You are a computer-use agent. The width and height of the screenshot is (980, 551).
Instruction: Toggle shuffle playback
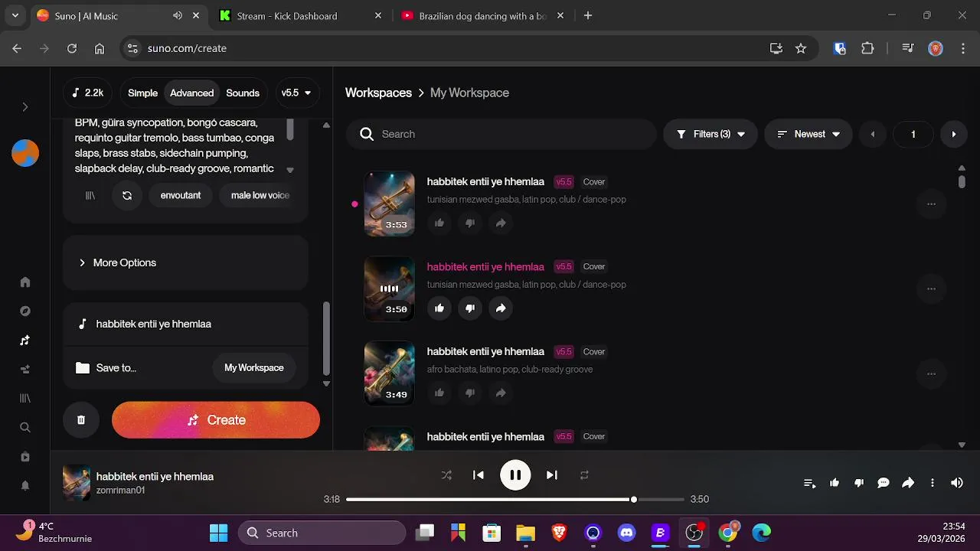[x=446, y=475]
